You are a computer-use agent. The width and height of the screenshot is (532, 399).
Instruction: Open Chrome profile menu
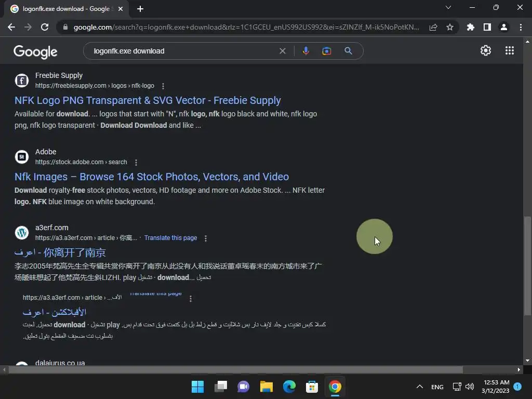[x=504, y=27]
